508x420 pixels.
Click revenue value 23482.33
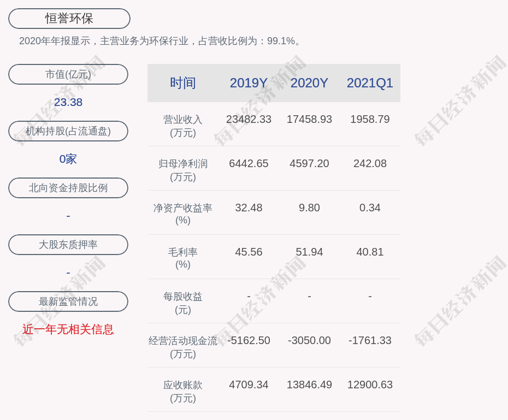pyautogui.click(x=249, y=119)
